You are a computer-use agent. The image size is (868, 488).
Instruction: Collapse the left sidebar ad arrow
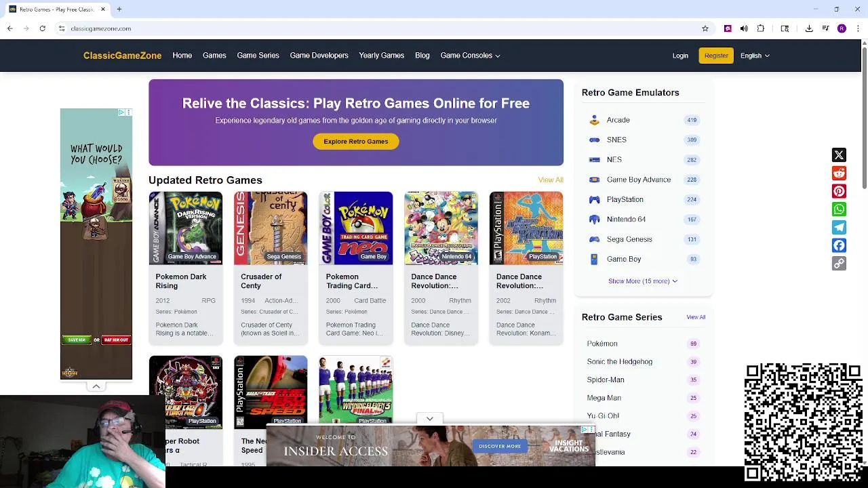point(96,386)
